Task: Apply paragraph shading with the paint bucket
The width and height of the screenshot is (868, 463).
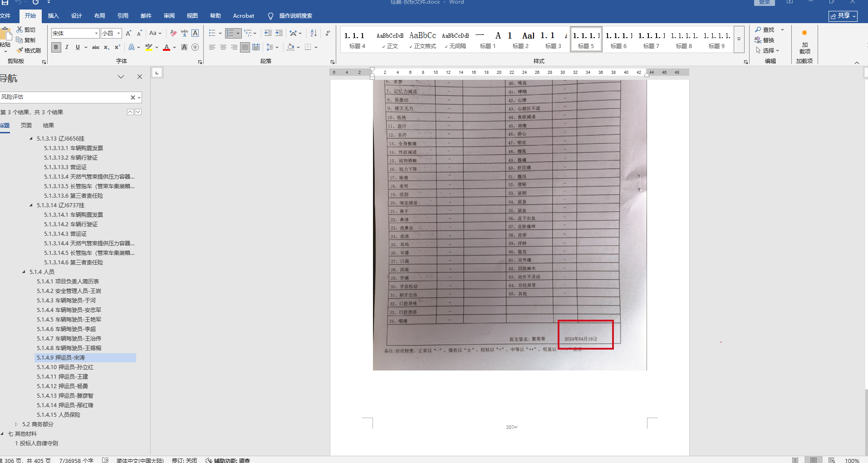Action: tap(290, 47)
